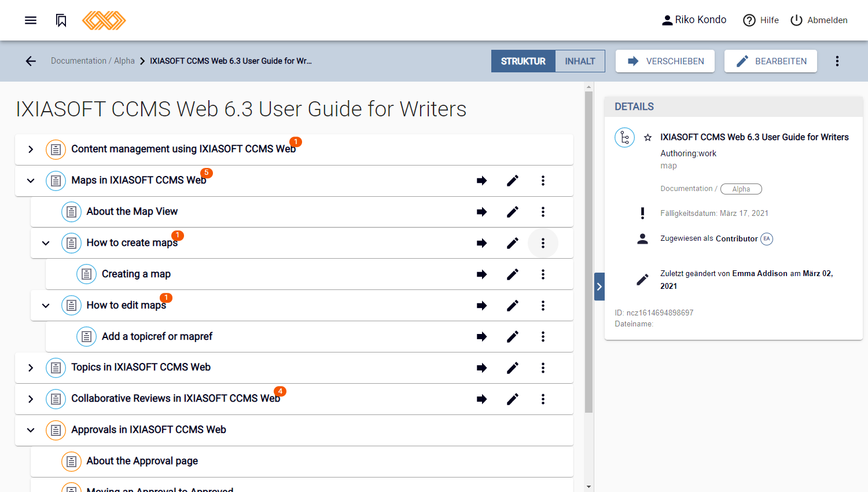Open the bookmarks icon in header
Viewport: 868px width, 492px height.
61,20
